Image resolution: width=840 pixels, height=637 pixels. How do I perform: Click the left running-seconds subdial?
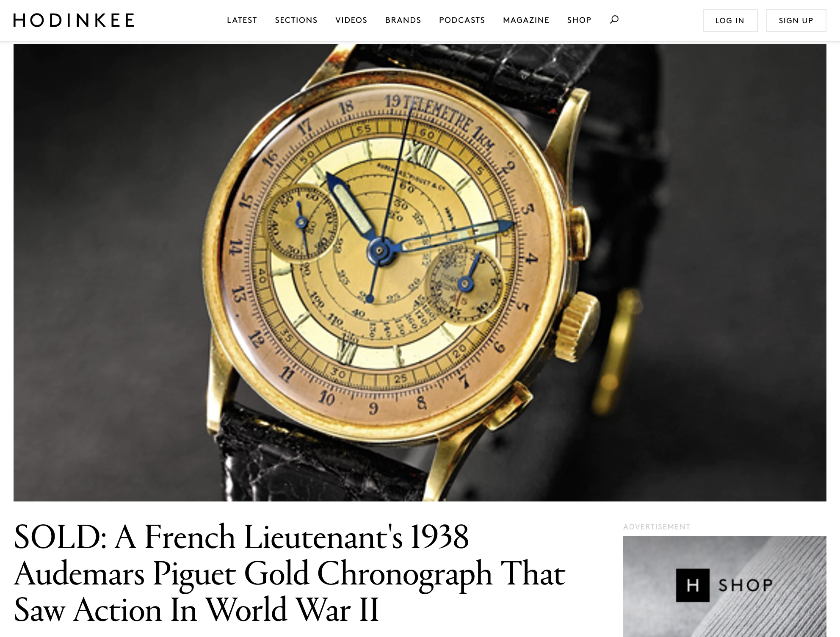tap(301, 222)
